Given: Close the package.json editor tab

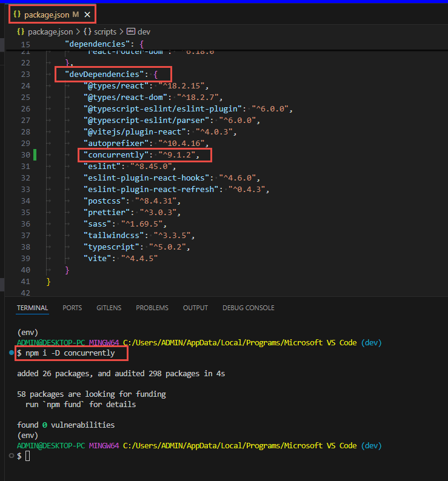Looking at the screenshot, I should click(x=87, y=14).
